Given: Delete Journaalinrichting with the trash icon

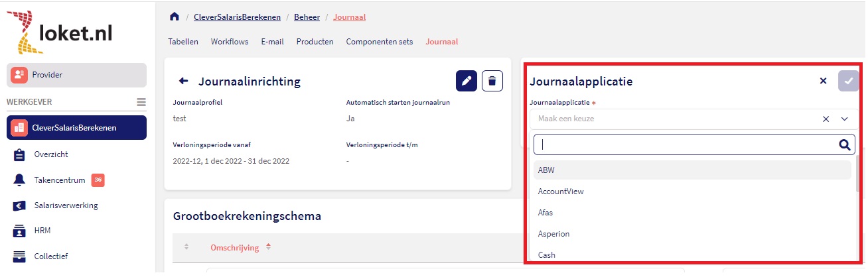Looking at the screenshot, I should point(492,81).
